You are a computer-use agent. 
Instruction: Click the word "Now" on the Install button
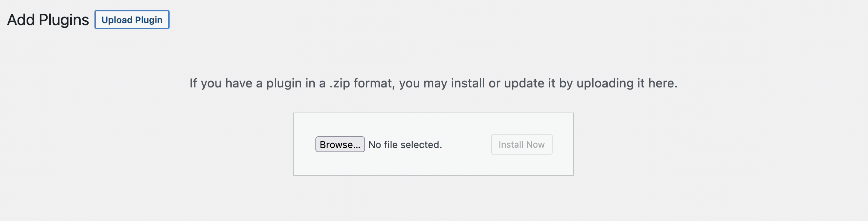[x=535, y=145]
